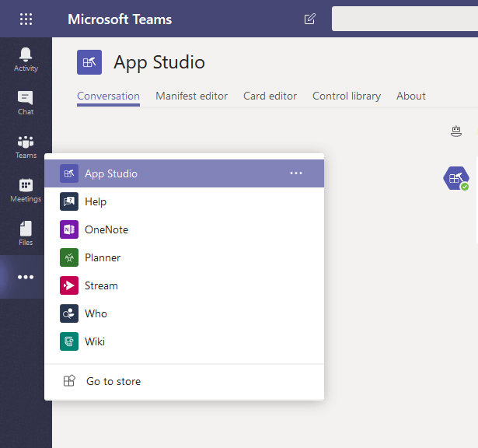The width and height of the screenshot is (478, 448).
Task: Click the bot icon below the tabs
Action: click(x=456, y=131)
